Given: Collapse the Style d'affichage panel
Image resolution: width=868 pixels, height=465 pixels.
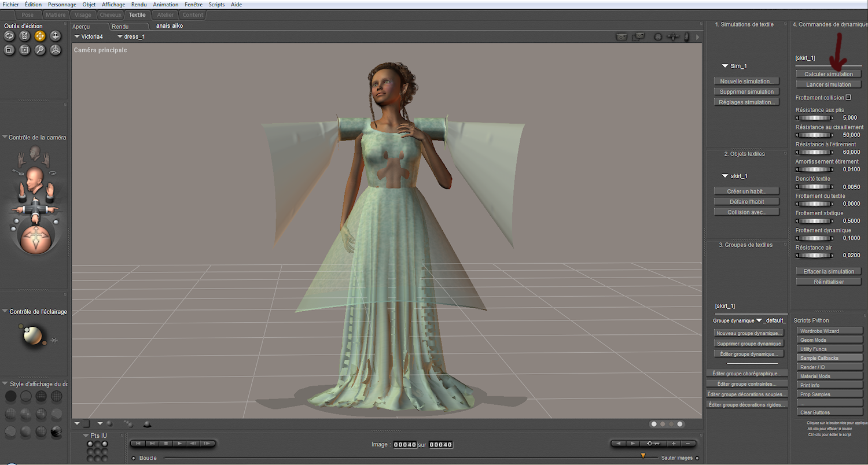Looking at the screenshot, I should [x=5, y=384].
